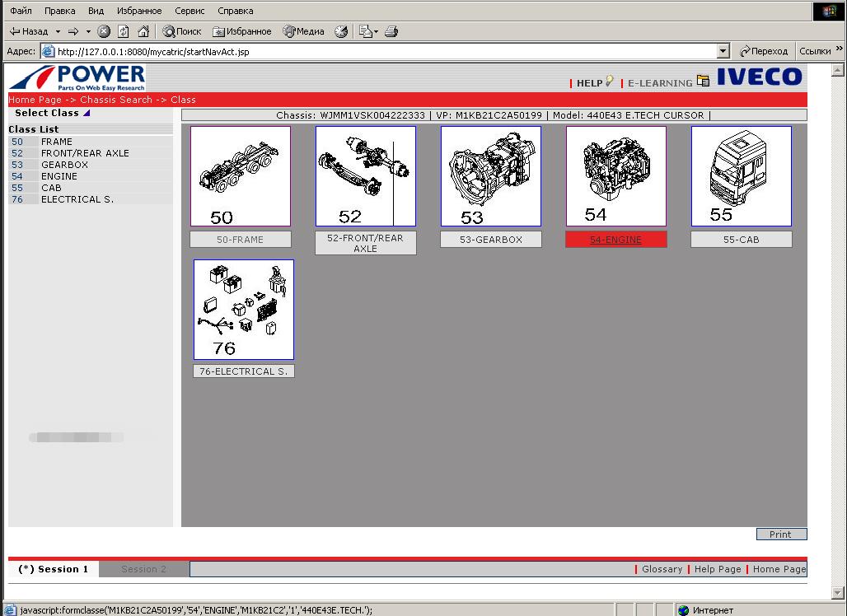Open the Edit page icon in the toolbar
The width and height of the screenshot is (847, 616).
365,31
